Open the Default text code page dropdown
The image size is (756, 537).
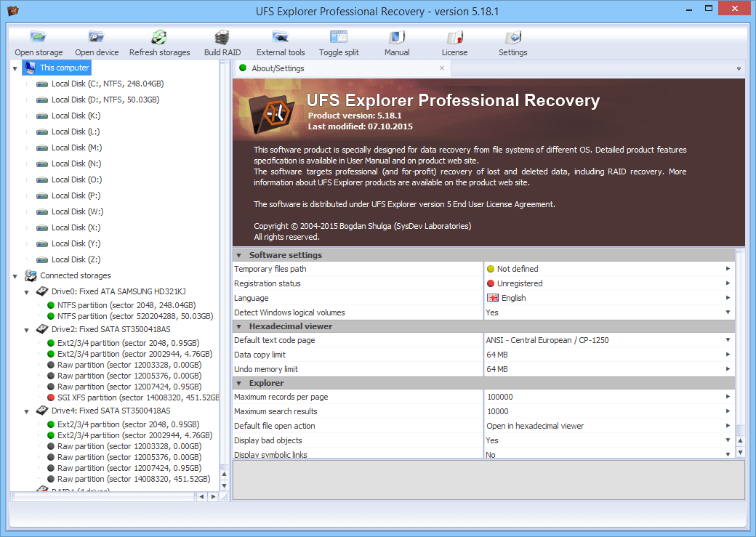(728, 340)
